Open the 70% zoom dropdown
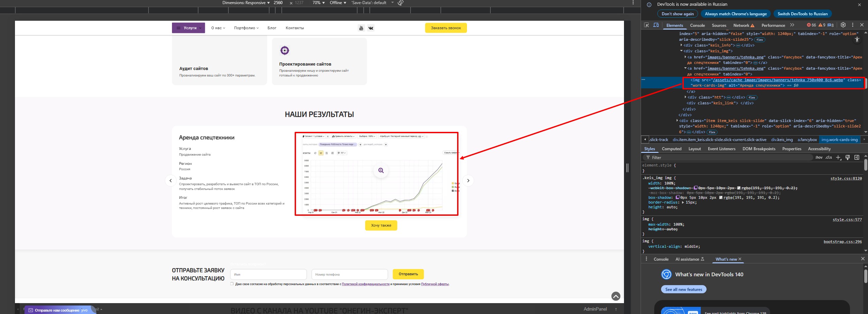868x314 pixels. [318, 3]
